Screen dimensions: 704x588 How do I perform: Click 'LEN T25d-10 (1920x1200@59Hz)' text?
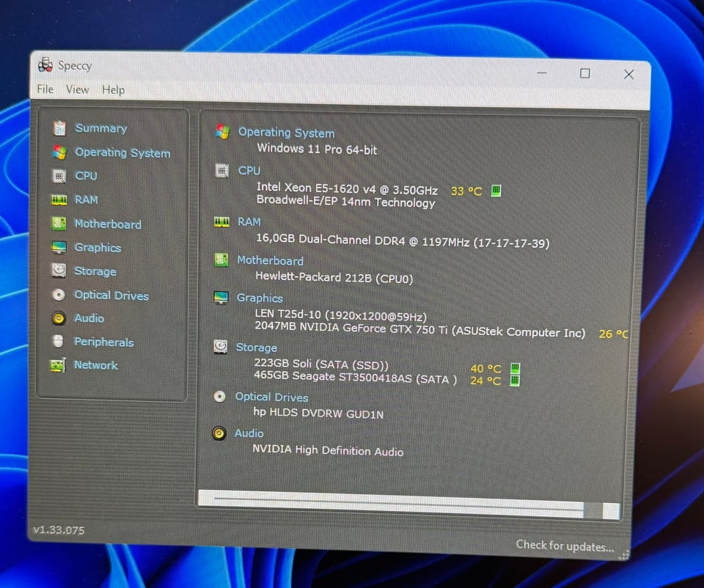(341, 315)
